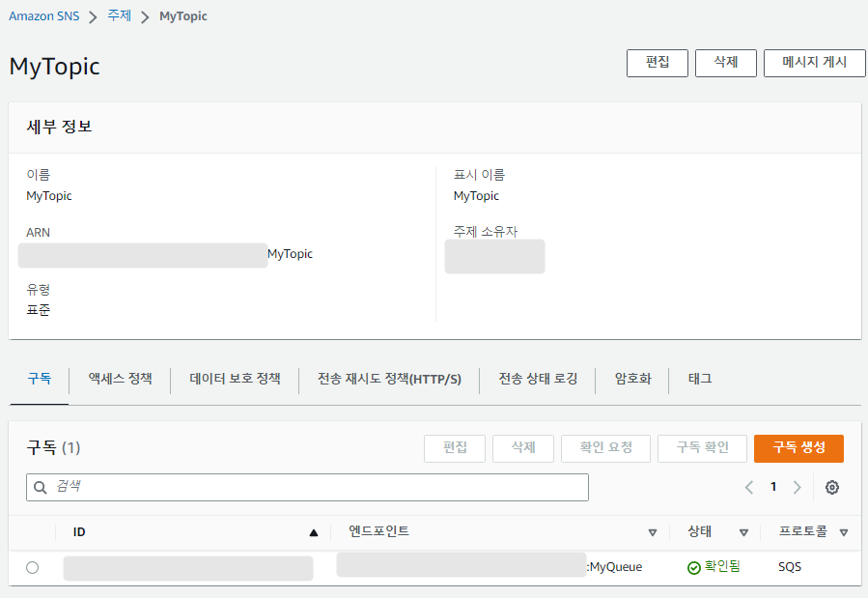
Task: Open the 전송 재시도 정책(HTTP/S) tab
Action: coord(389,379)
